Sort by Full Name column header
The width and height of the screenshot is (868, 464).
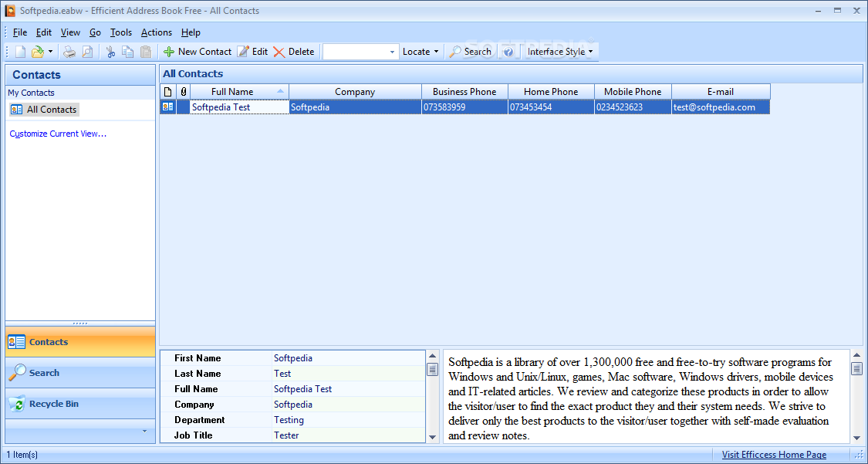click(x=240, y=91)
